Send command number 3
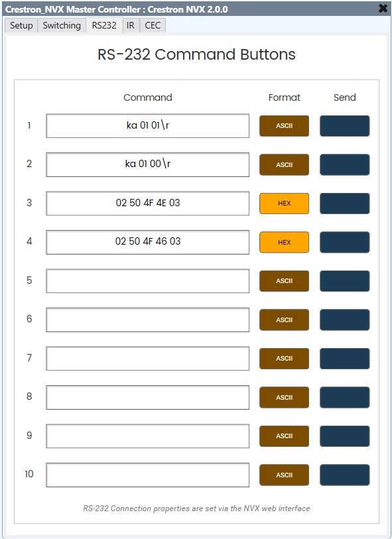 coord(345,204)
